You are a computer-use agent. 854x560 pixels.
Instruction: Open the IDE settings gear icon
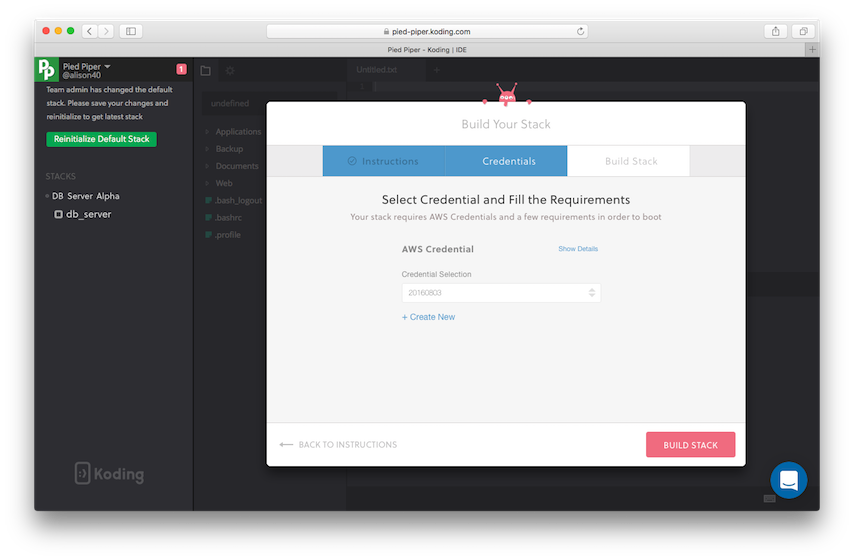pos(230,70)
